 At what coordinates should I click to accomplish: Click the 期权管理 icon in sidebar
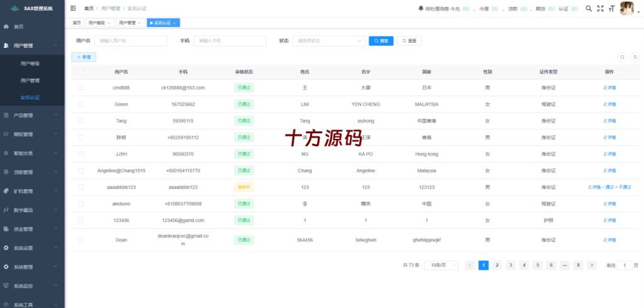point(6,135)
